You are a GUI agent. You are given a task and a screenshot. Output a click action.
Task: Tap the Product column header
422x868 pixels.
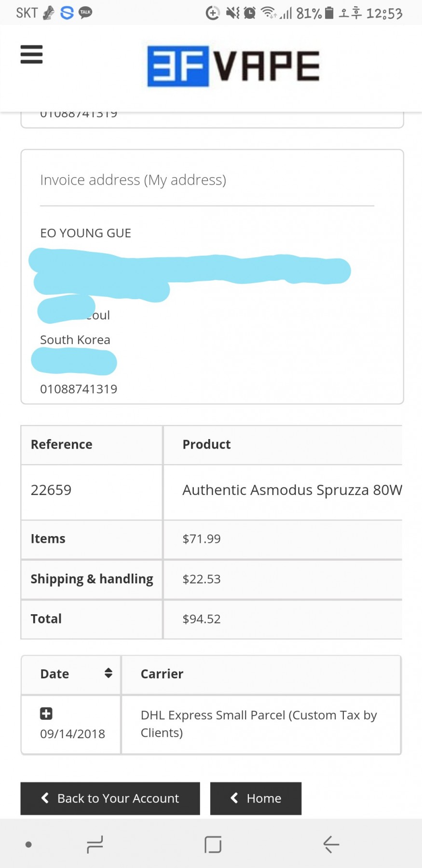tap(206, 444)
